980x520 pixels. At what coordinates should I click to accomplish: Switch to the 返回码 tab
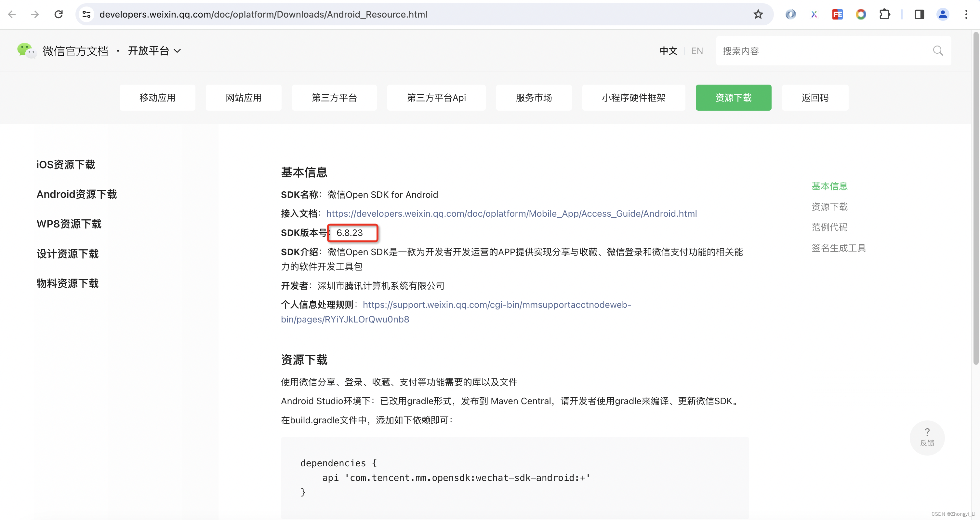coord(814,98)
